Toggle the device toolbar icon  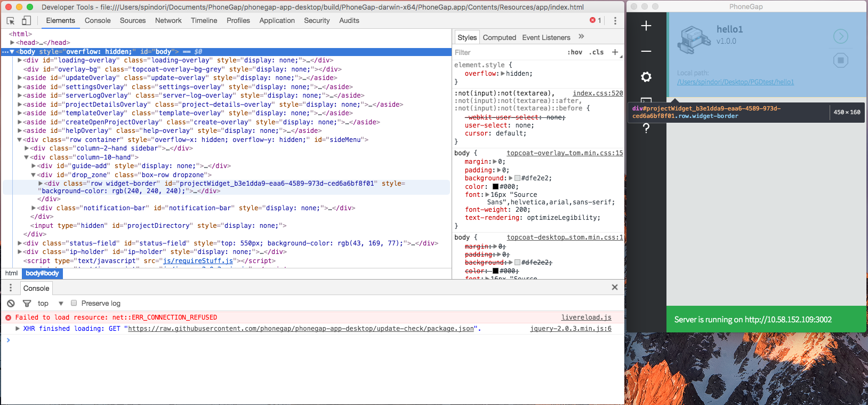26,21
